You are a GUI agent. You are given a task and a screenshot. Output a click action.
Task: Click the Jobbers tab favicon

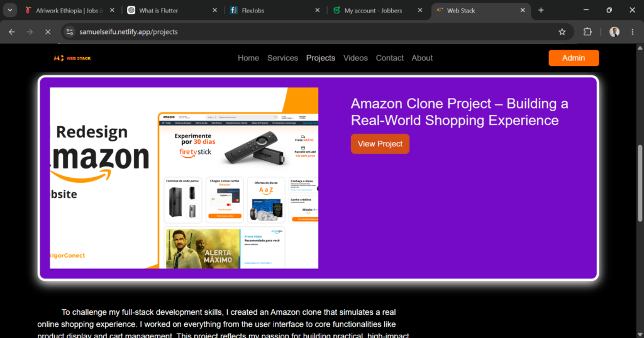(336, 10)
